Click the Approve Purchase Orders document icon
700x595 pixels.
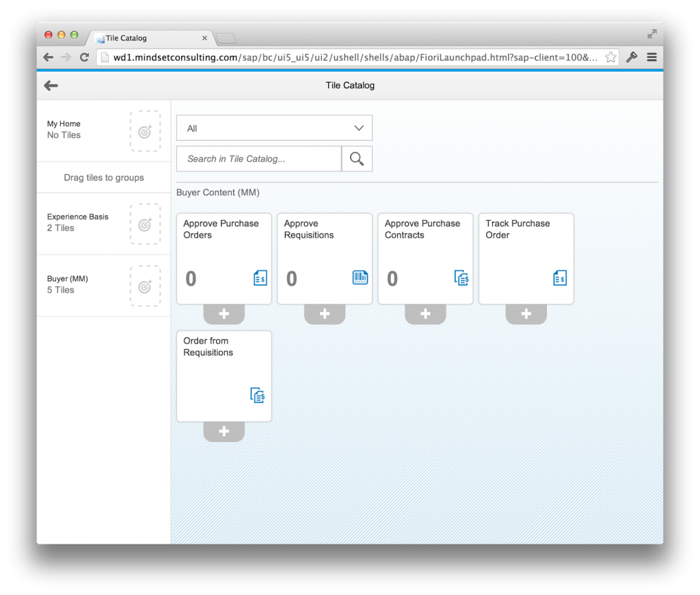coord(260,278)
